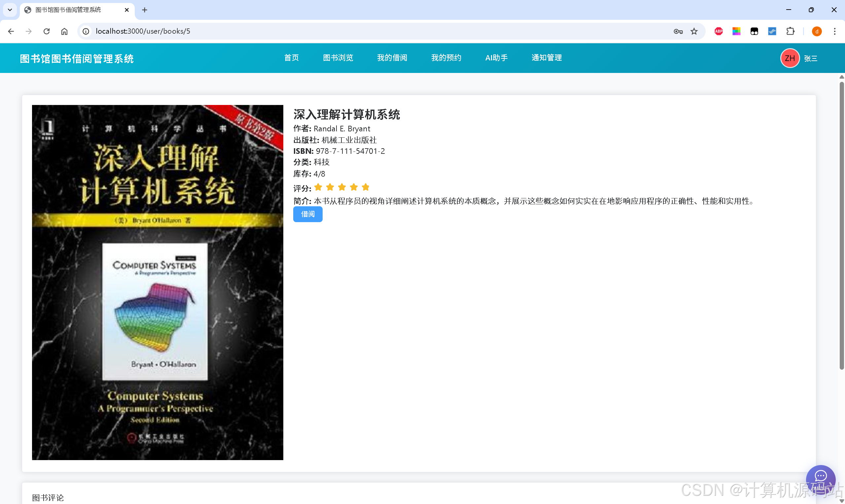Click the 图书馆图书借阅管理系统 site title
This screenshot has height=504, width=845.
[77, 58]
